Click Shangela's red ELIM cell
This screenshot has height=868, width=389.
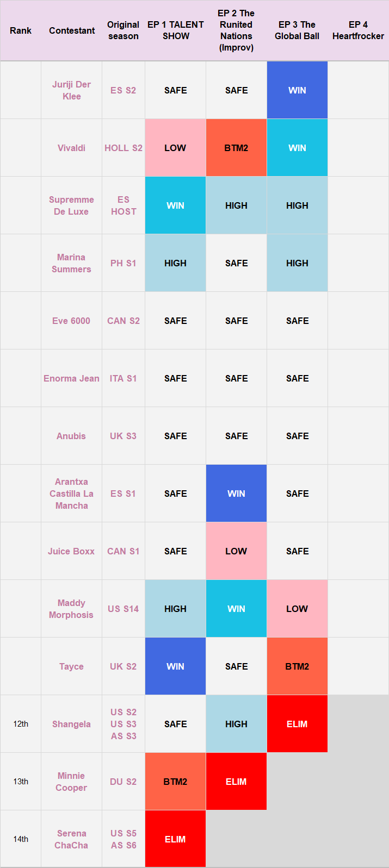point(297,724)
